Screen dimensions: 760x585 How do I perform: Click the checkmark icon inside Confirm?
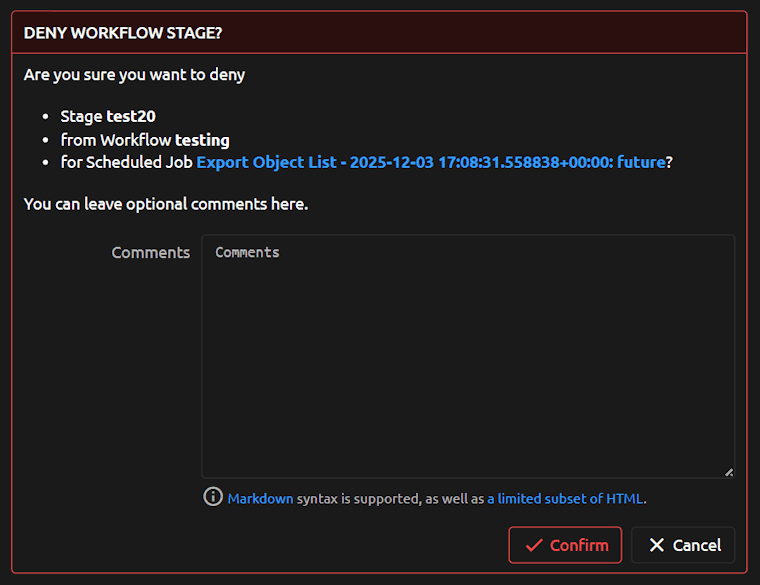(x=534, y=545)
